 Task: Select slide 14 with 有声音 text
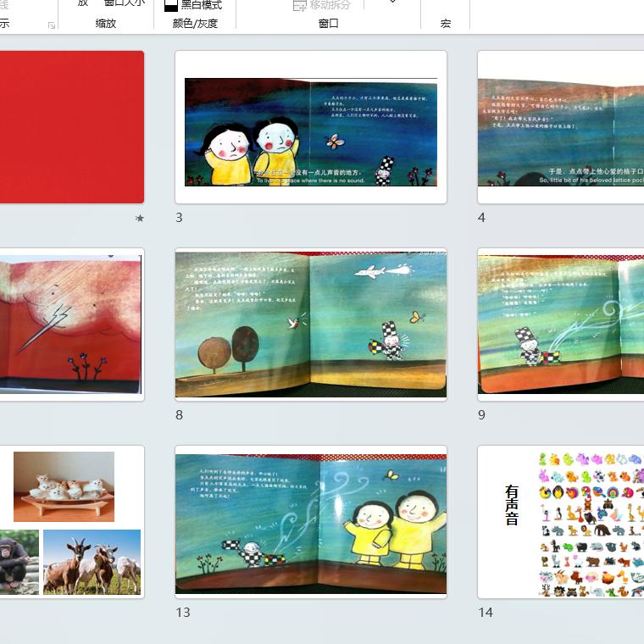[x=561, y=522]
